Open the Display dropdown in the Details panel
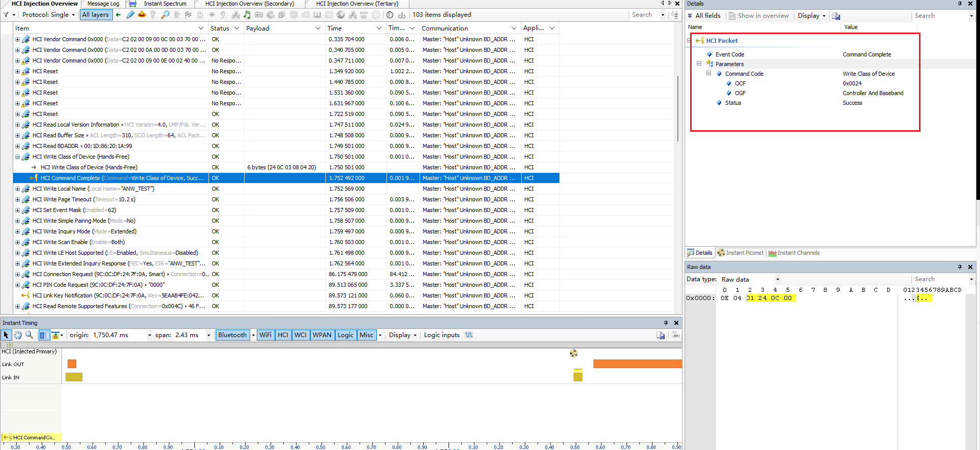Viewport: 980px width, 450px height. click(812, 16)
